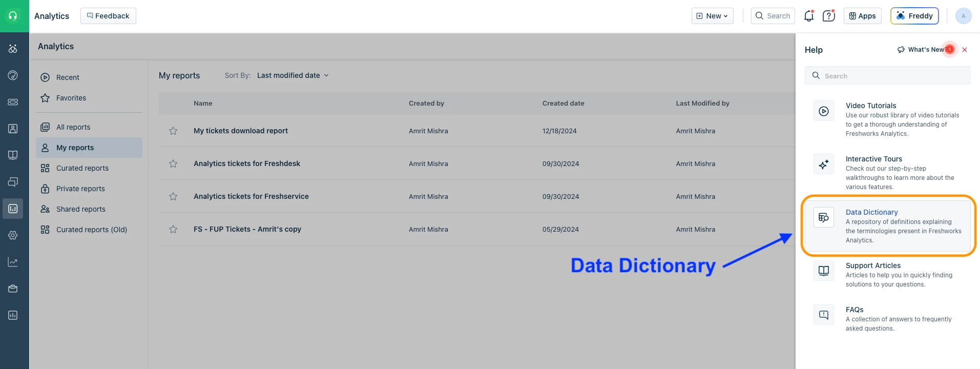Click the 12/18/2024 created date cell

coord(559,131)
